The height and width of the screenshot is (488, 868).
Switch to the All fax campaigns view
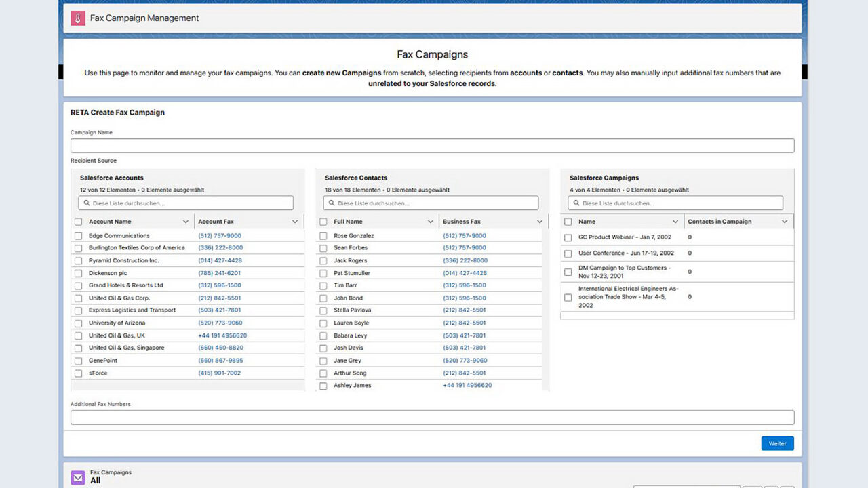click(x=94, y=481)
